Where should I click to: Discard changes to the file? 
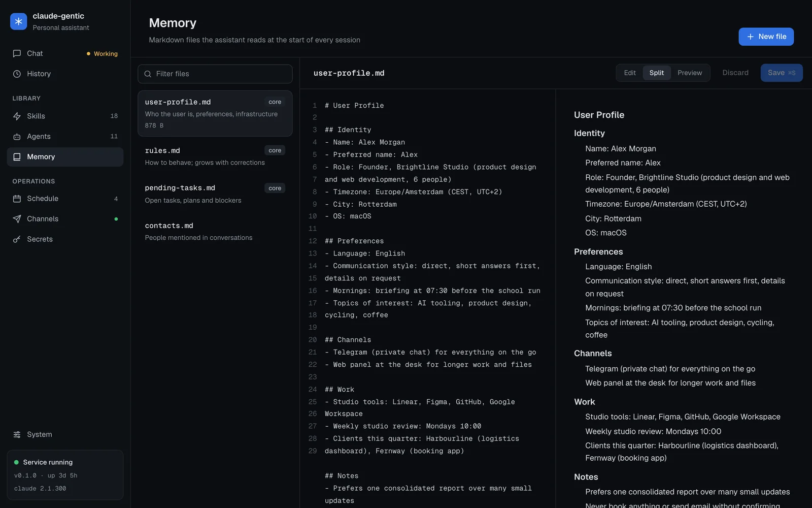pos(735,73)
